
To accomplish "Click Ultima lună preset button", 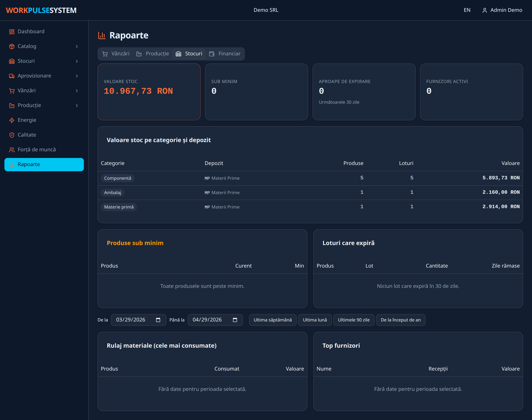I will coord(315,320).
